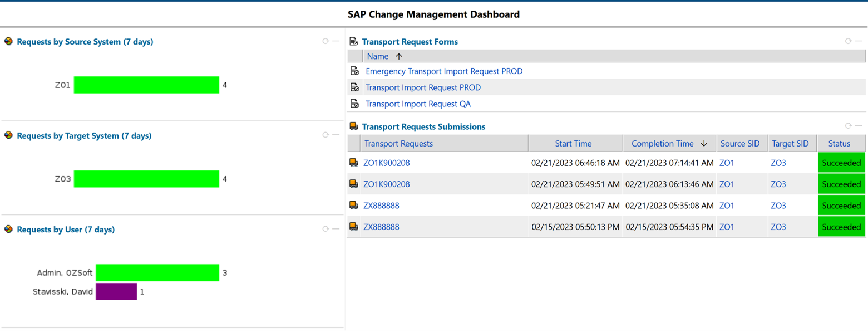Screen dimensions: 868x332
Task: Open Emergency Transport Import Request PROD form
Action: (x=444, y=71)
